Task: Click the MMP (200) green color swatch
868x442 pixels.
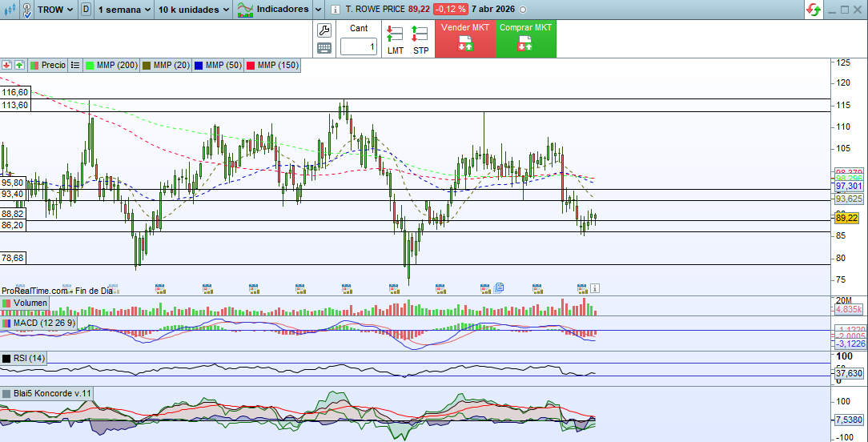Action: [x=90, y=66]
